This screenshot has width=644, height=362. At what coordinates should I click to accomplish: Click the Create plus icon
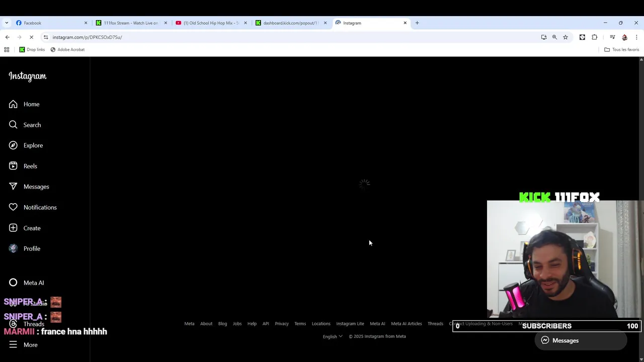tap(13, 228)
